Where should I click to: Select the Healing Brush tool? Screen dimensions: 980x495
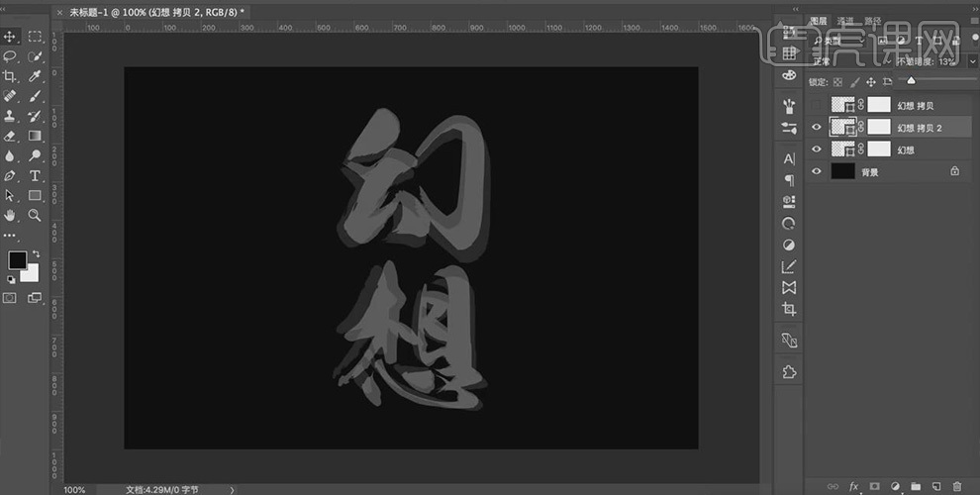tap(9, 96)
